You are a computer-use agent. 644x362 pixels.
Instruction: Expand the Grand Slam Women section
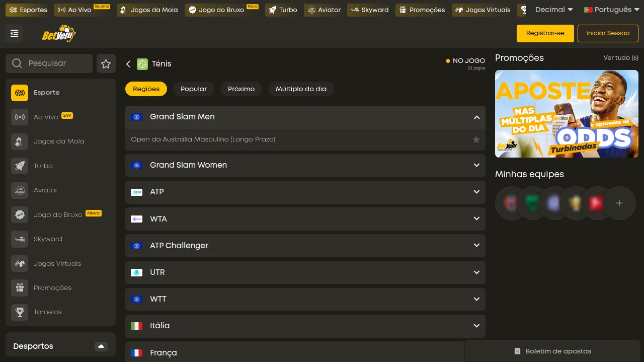click(305, 165)
